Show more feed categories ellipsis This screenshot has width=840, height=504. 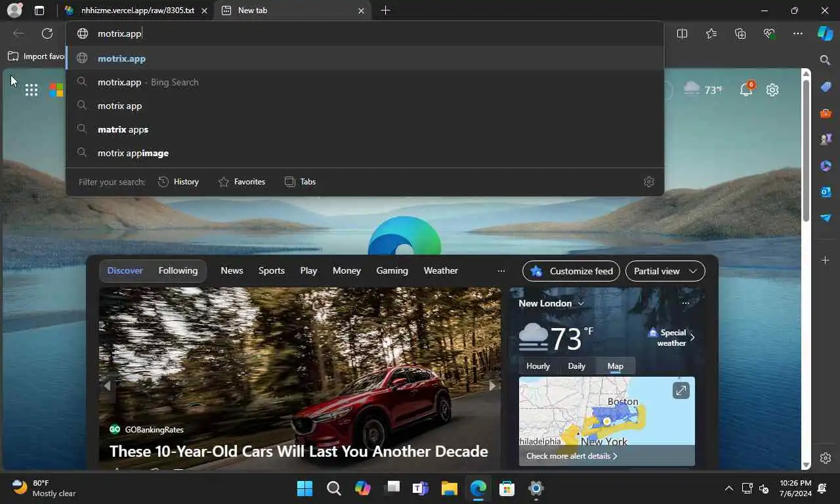pos(501,270)
